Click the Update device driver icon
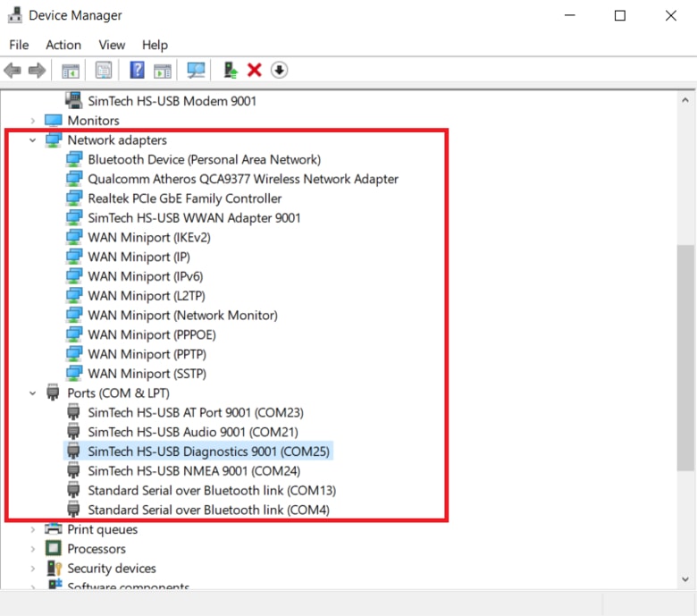The height and width of the screenshot is (616, 697). click(x=231, y=71)
